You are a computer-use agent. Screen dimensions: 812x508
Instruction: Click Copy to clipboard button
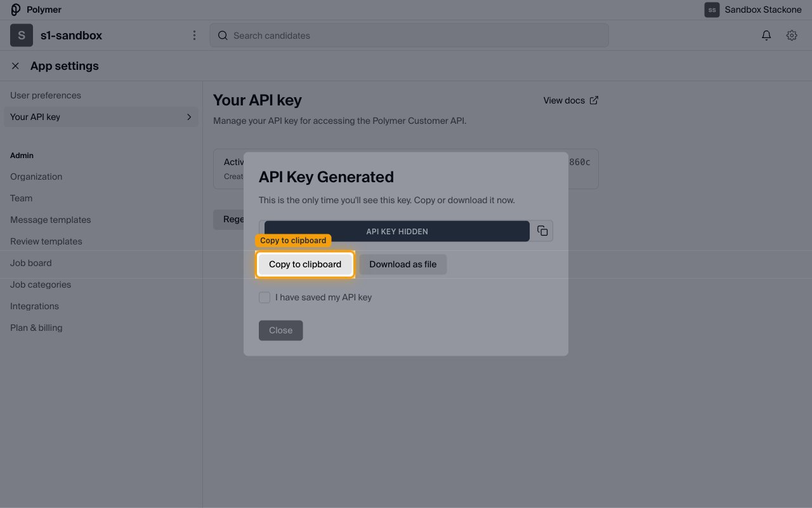tap(305, 264)
